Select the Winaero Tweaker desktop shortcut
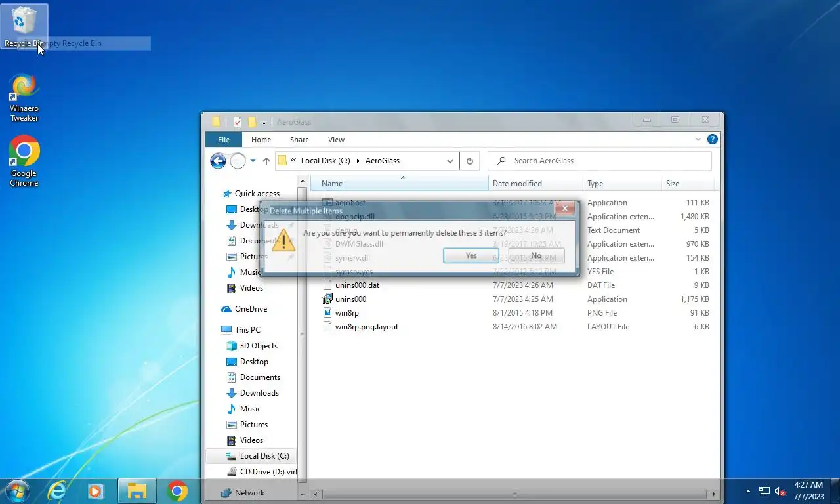The image size is (840, 504). [24, 98]
